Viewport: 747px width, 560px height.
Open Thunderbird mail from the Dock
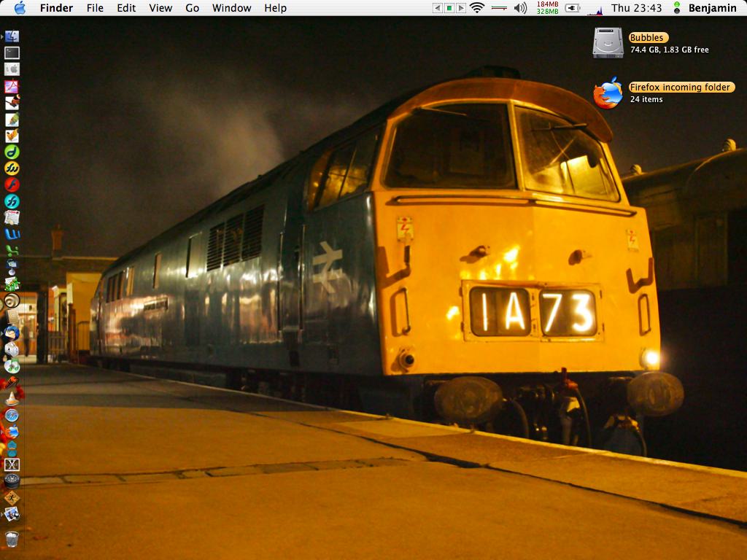(12, 332)
